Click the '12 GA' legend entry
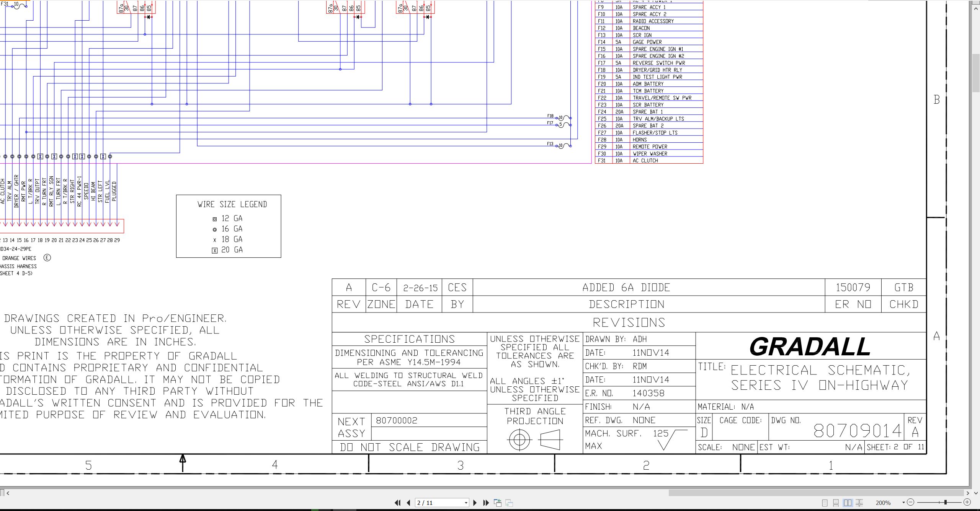Viewport: 980px width, 511px height. pyautogui.click(x=228, y=218)
